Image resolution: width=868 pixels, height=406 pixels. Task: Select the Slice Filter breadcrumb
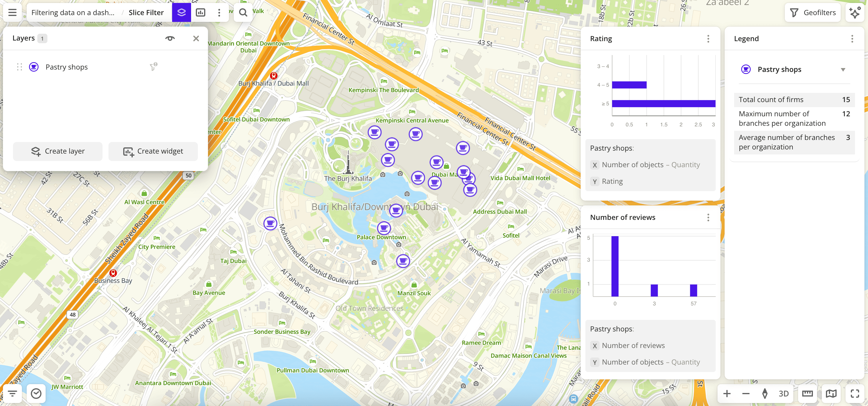pyautogui.click(x=146, y=12)
